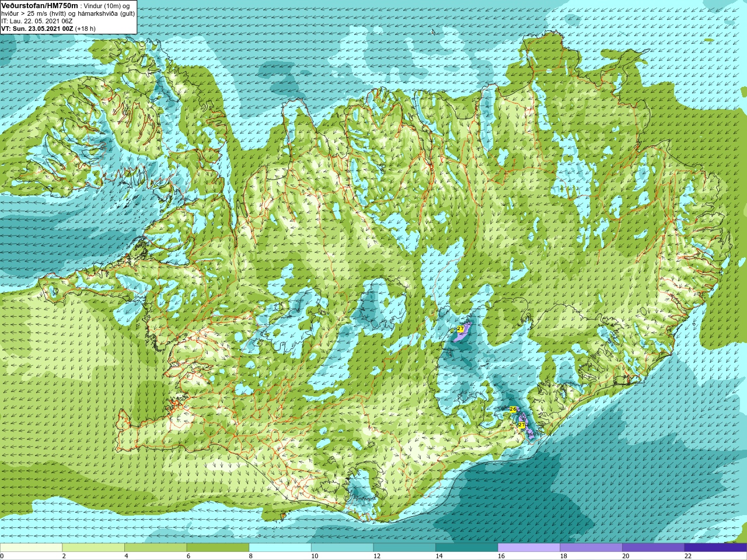Click the legend scale number 8
The width and height of the screenshot is (747, 560).
[251, 556]
